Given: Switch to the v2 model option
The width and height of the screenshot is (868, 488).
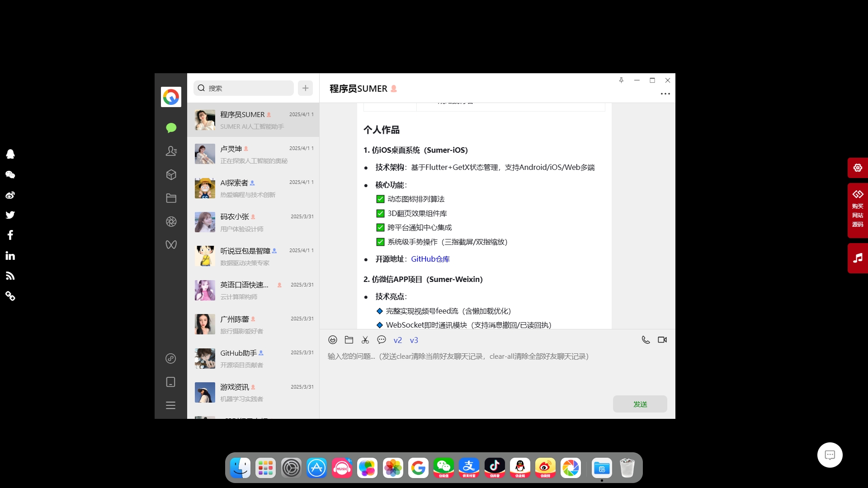Looking at the screenshot, I should tap(398, 340).
